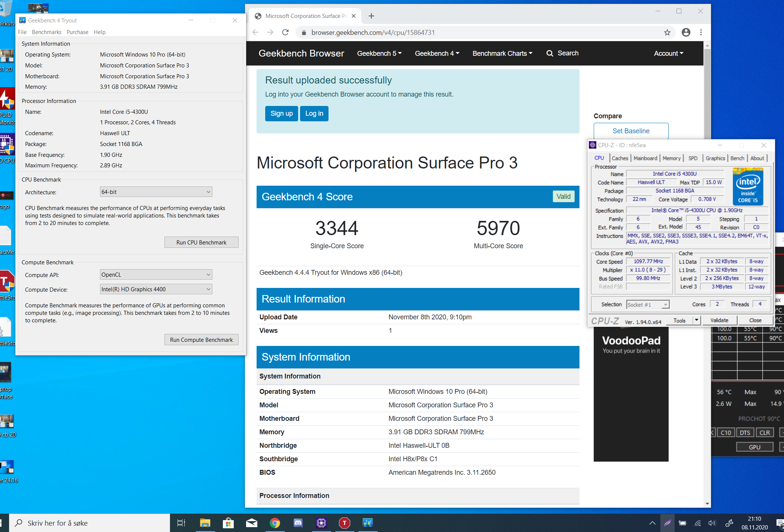The image size is (784, 532).
Task: Reload the Geekbench Browser page
Action: [285, 33]
